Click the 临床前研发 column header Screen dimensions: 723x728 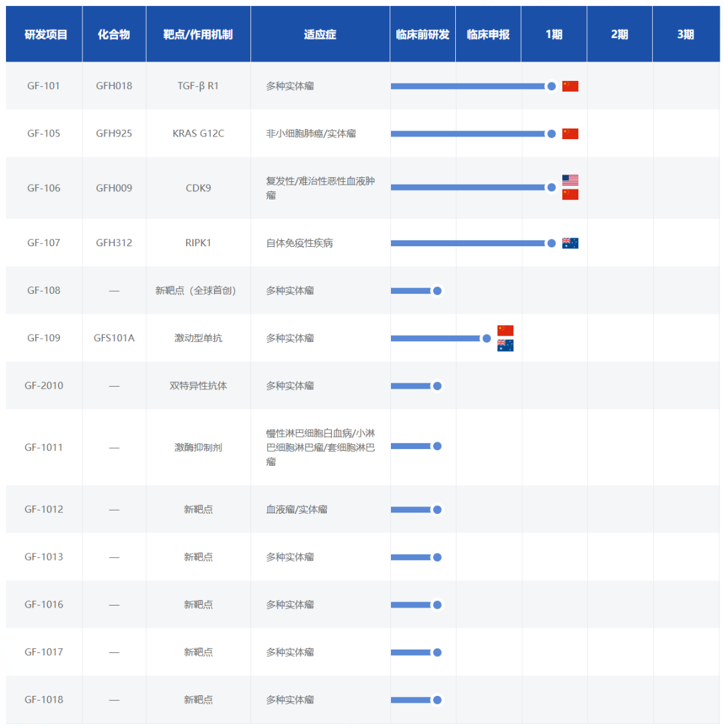[x=423, y=34]
